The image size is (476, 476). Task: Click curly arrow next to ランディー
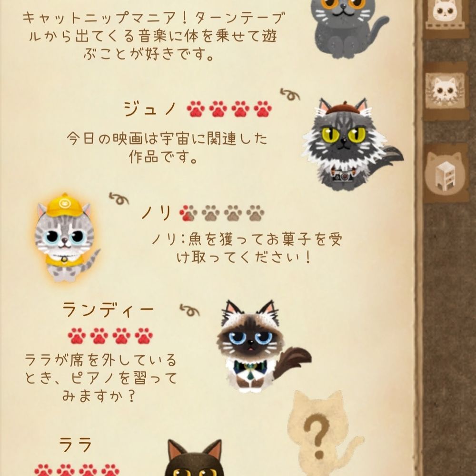click(x=190, y=310)
